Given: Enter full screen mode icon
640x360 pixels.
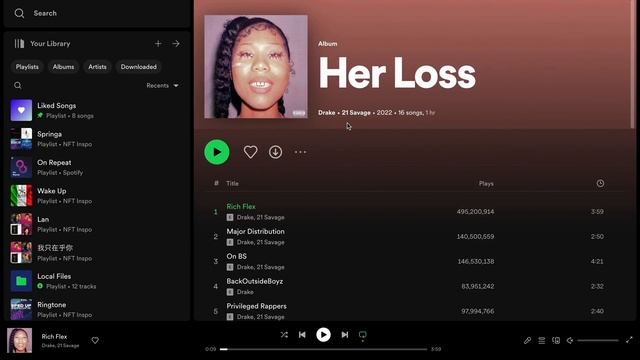Looking at the screenshot, I should [x=629, y=340].
